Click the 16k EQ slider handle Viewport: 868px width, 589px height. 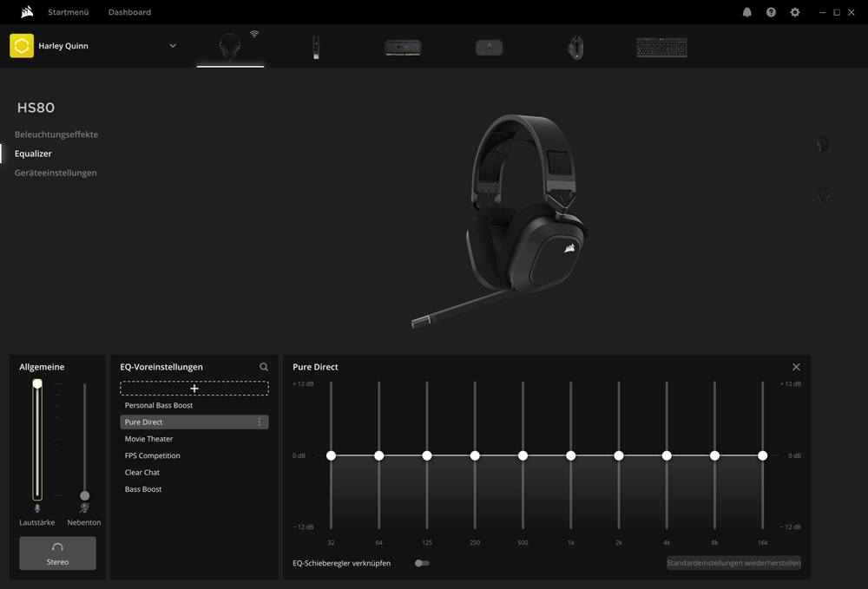[x=763, y=455]
